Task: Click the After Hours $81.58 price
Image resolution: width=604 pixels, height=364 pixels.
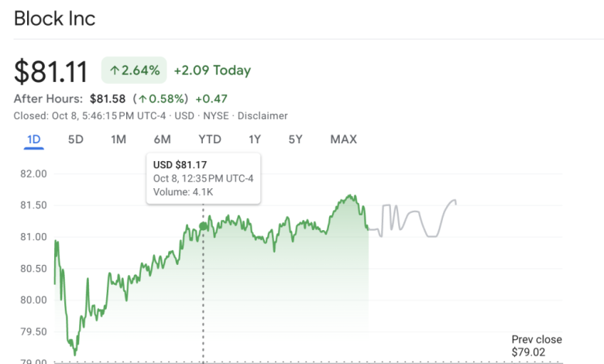Action: [107, 99]
